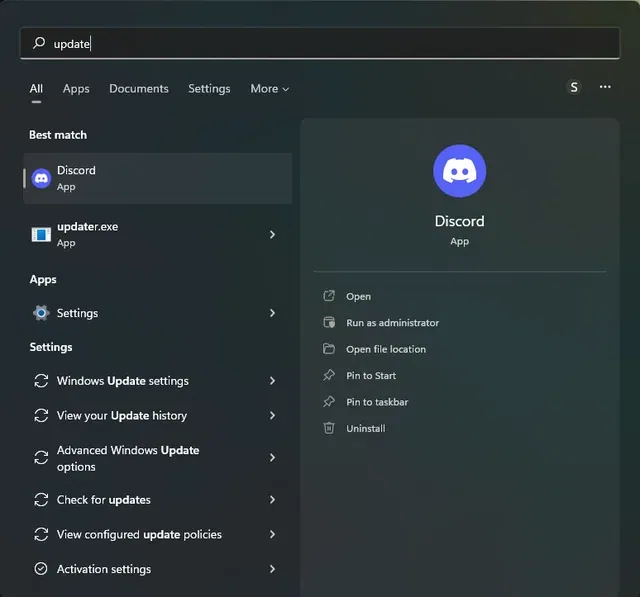Expand Windows Update settings chevron

coord(273,381)
